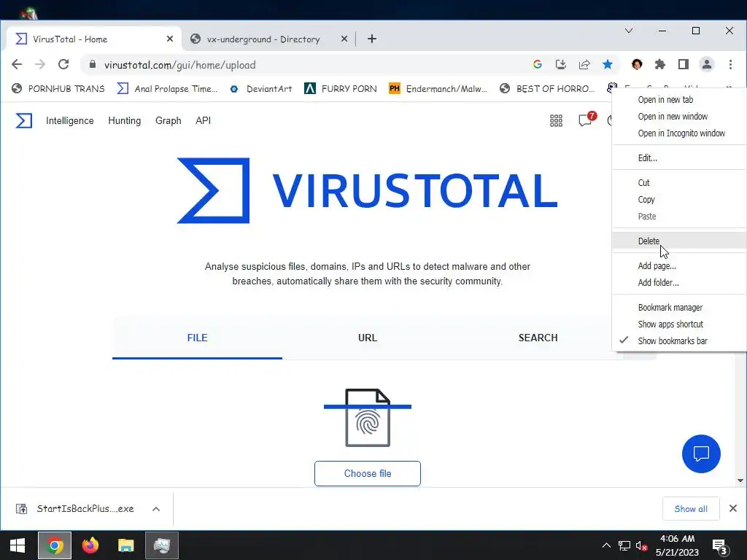Open the API link

click(x=203, y=120)
